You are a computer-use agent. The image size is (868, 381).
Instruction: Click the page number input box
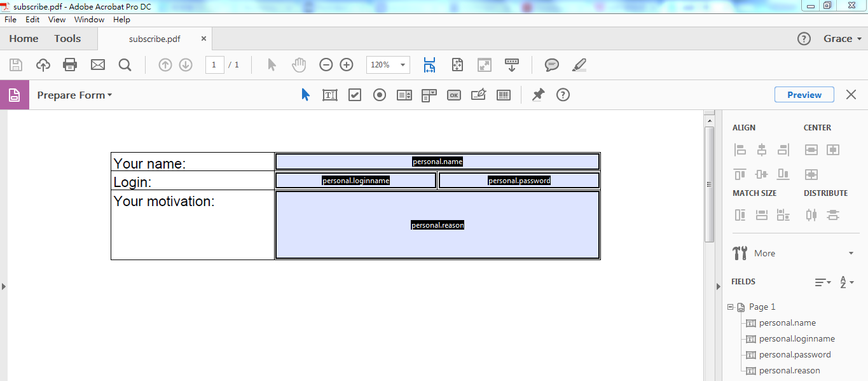(x=214, y=65)
